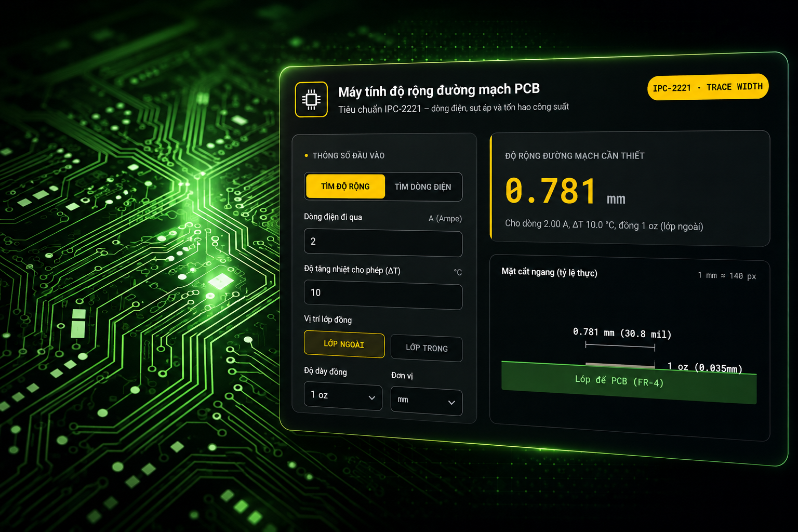
Task: Click the °C unit label
Action: click(458, 272)
